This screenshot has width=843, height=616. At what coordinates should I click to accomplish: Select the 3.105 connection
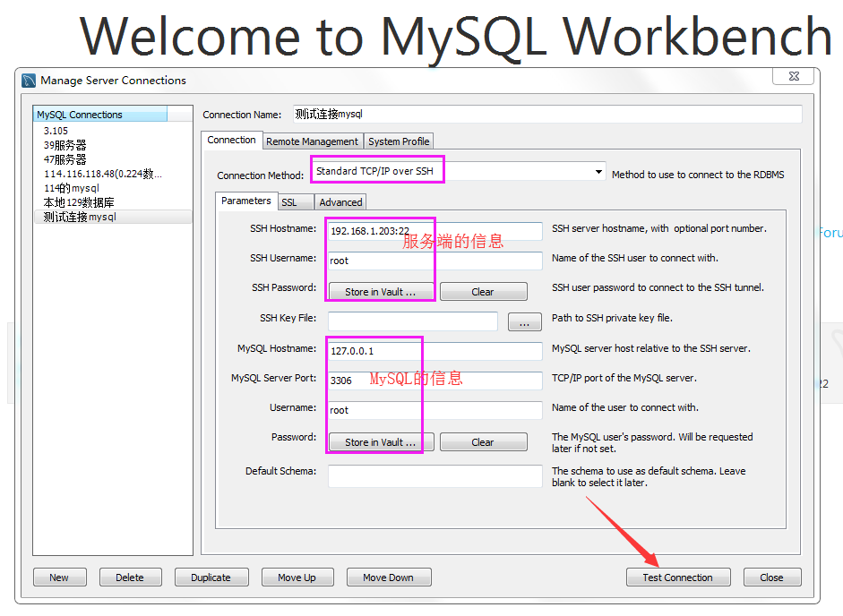pos(113,131)
